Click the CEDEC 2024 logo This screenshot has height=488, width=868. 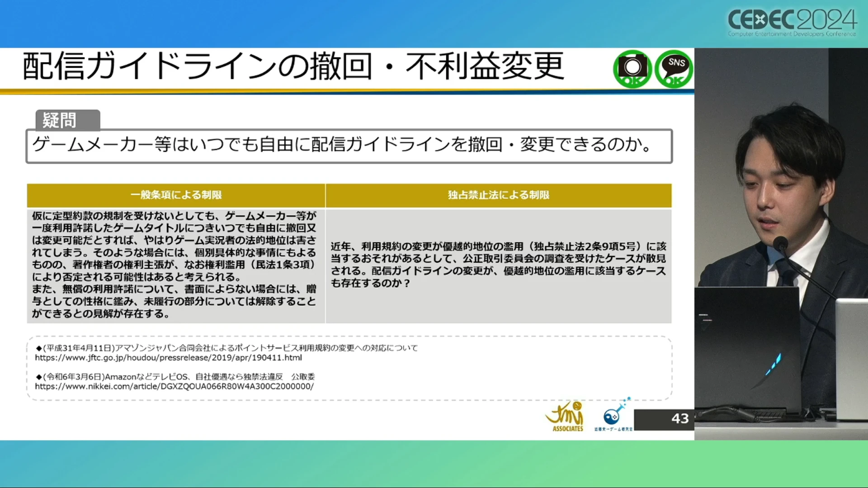[x=792, y=23]
